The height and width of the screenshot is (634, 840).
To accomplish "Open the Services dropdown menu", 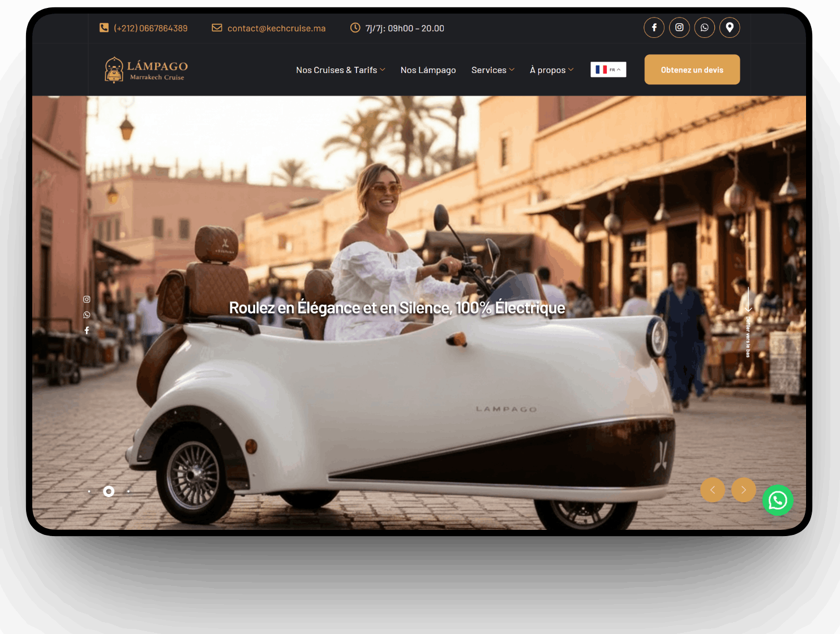I will tap(492, 70).
